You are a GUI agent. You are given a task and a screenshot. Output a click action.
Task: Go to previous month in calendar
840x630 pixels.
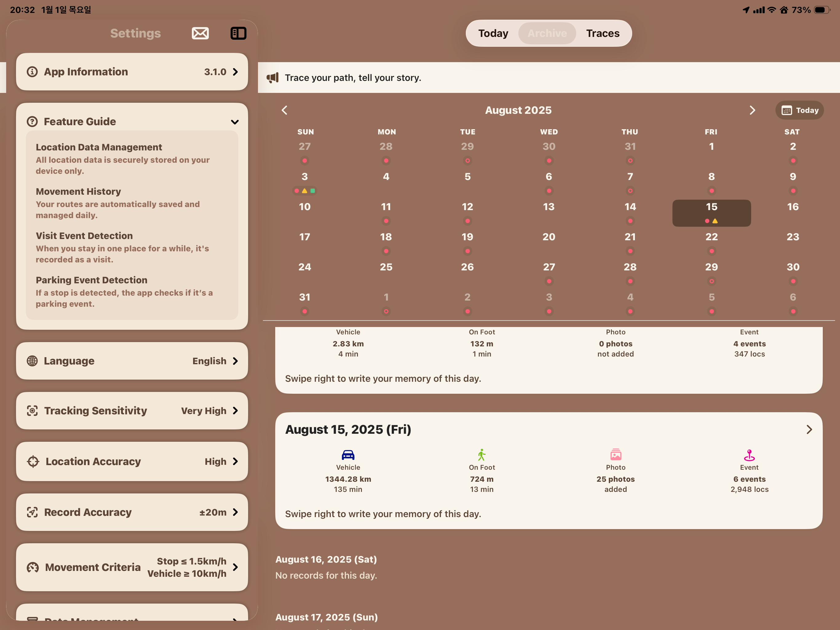pos(284,110)
